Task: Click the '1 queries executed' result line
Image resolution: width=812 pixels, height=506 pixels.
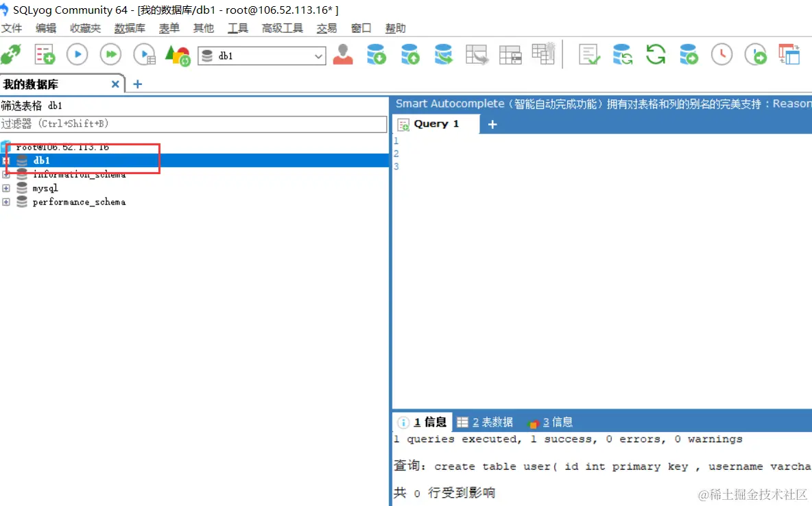Action: pos(568,439)
